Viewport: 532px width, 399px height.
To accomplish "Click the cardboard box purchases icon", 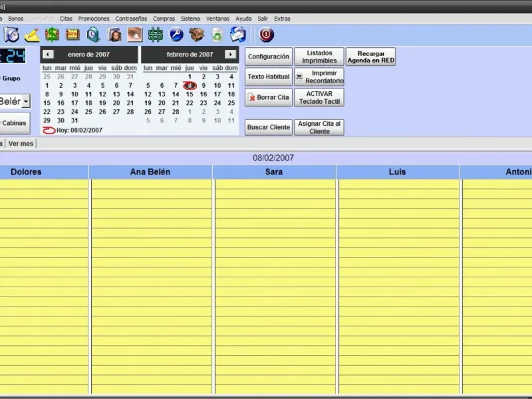I will pyautogui.click(x=197, y=35).
